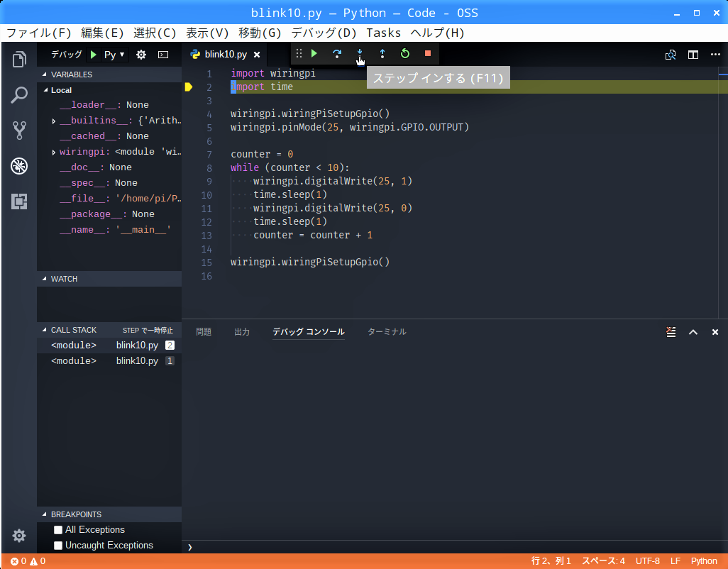Viewport: 728px width, 569px height.
Task: Open the Explorer view in activity bar
Action: point(19,60)
